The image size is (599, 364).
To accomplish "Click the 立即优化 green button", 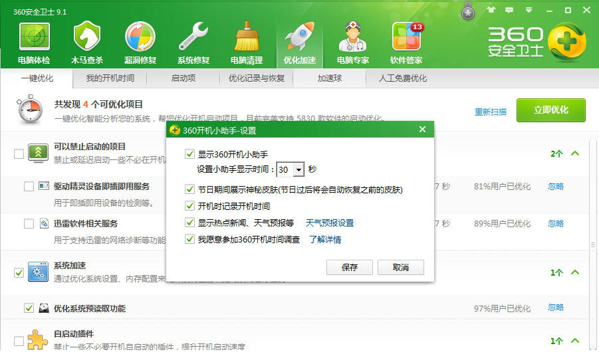I will click(551, 110).
